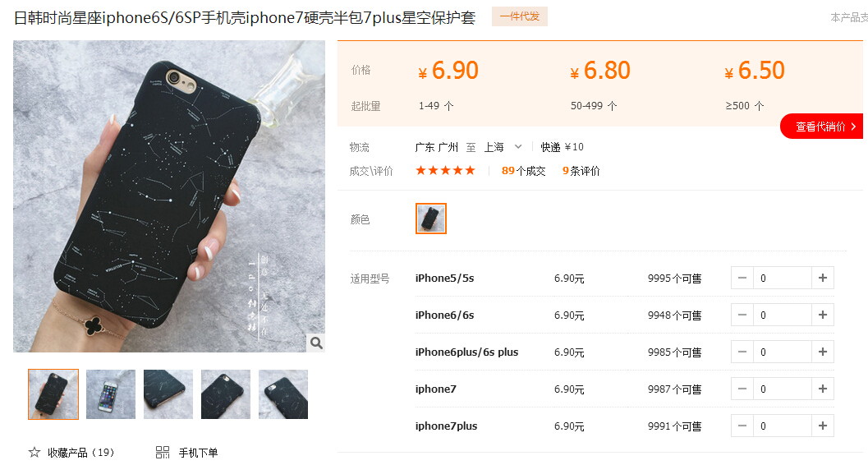Image resolution: width=868 pixels, height=465 pixels.
Task: Click the five-star rating display
Action: point(445,171)
